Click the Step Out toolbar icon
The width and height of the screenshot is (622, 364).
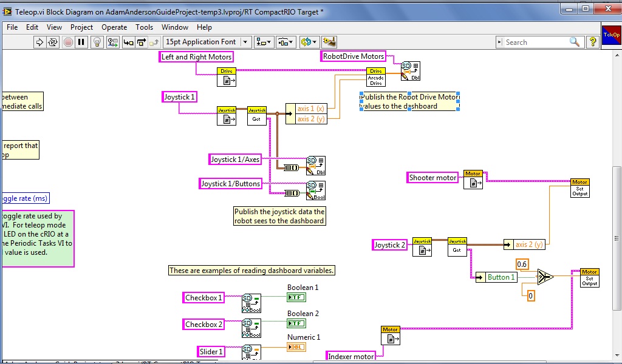(x=154, y=42)
